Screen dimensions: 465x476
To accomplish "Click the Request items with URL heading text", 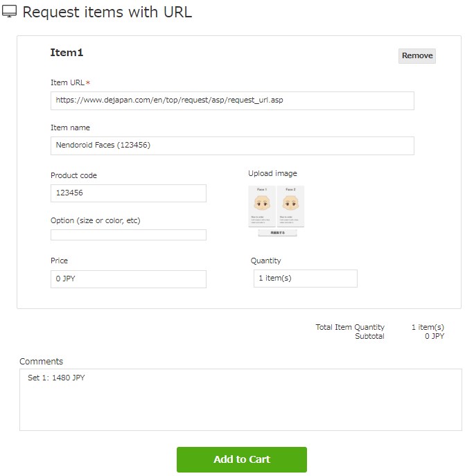I will coord(107,12).
